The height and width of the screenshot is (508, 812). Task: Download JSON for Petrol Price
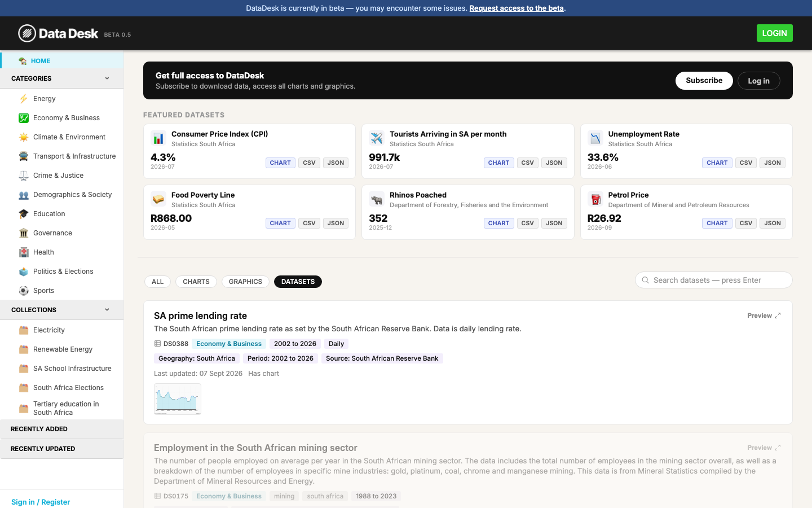pos(773,223)
